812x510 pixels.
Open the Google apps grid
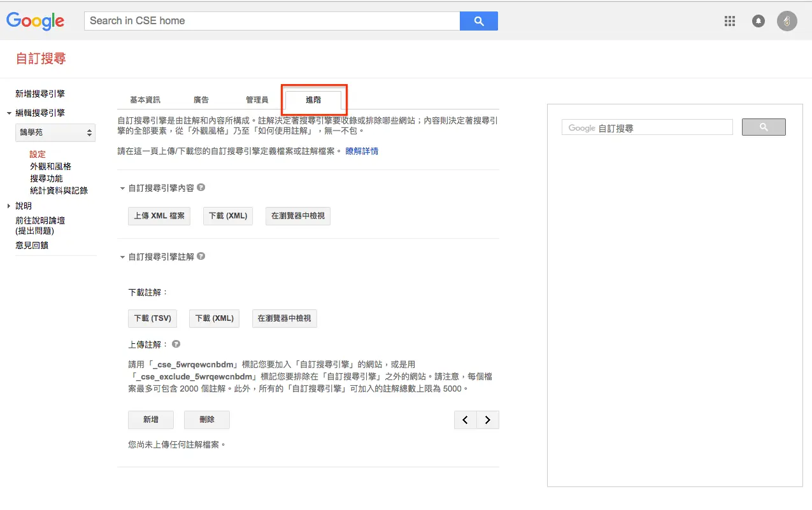coord(730,21)
